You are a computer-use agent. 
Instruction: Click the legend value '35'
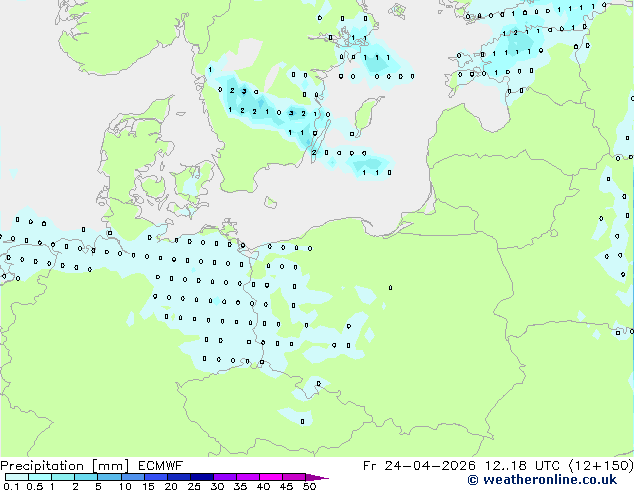(x=240, y=486)
